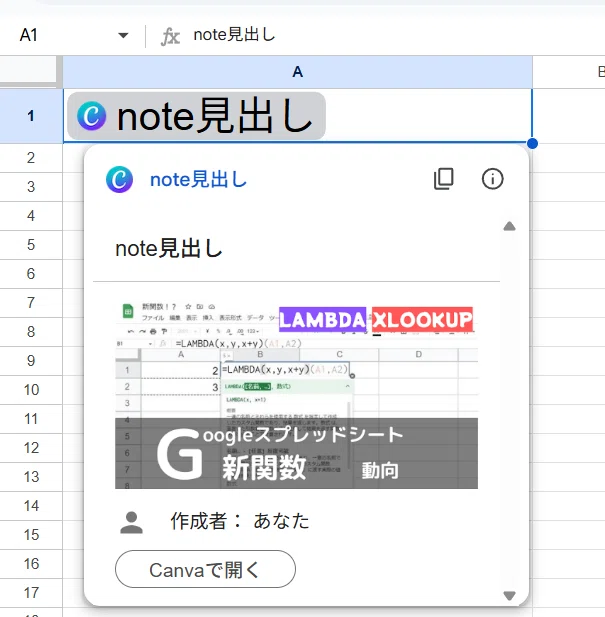Select column A header
Image resolution: width=605 pixels, height=617 pixels.
click(x=297, y=72)
